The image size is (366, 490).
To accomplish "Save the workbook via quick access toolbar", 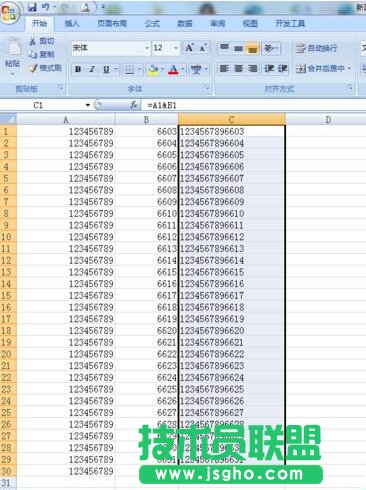I will (33, 7).
